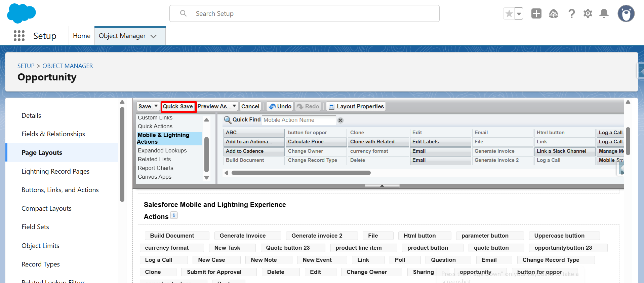The height and width of the screenshot is (283, 644).
Task: Open the Setup gear icon
Action: (588, 14)
